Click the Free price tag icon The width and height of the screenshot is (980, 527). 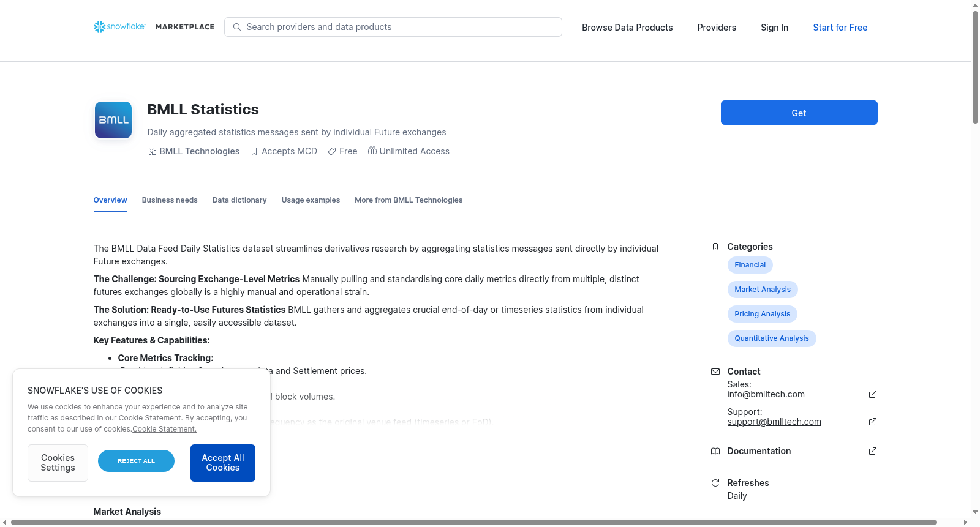(332, 151)
